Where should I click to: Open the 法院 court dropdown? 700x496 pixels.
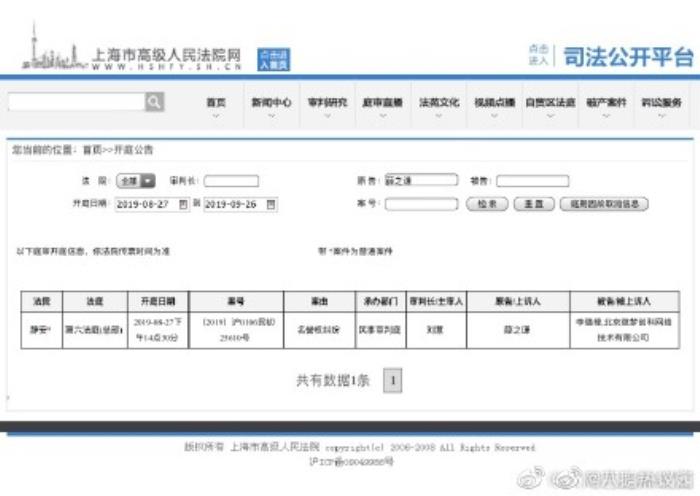[x=136, y=181]
